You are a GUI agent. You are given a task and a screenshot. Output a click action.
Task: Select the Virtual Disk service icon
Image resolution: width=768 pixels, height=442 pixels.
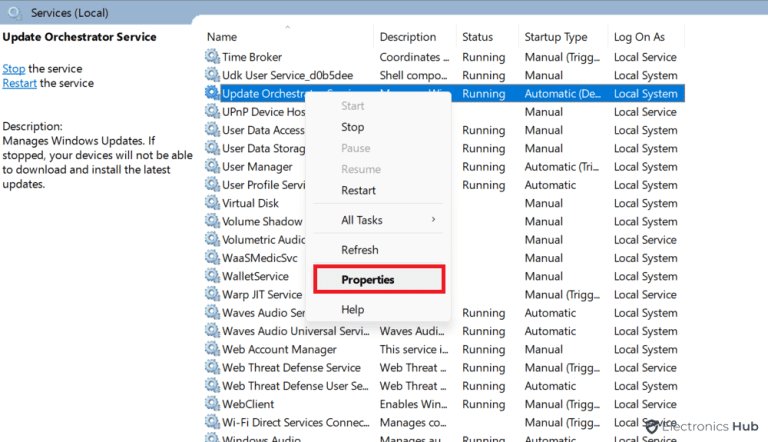point(212,203)
